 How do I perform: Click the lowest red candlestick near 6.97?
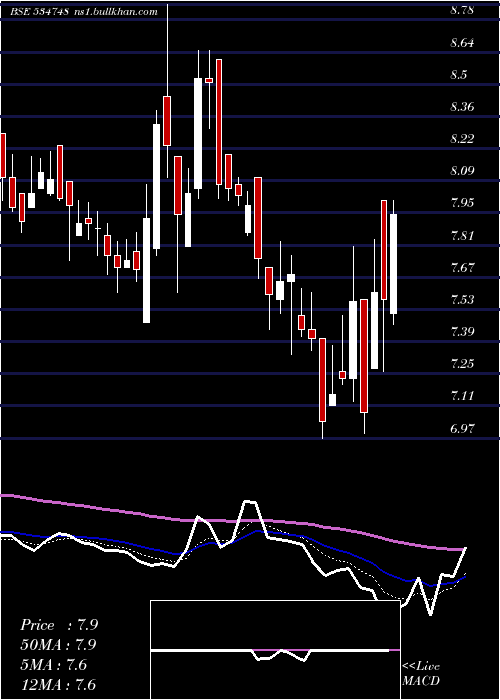322,379
